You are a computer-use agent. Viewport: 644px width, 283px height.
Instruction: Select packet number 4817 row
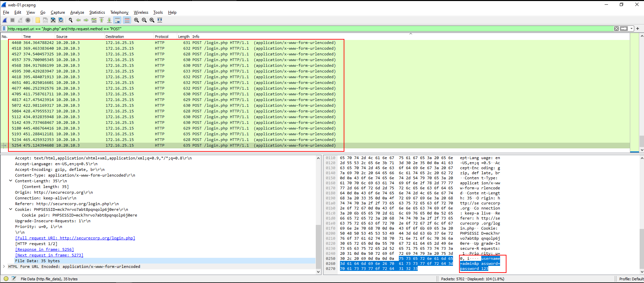click(x=315, y=100)
